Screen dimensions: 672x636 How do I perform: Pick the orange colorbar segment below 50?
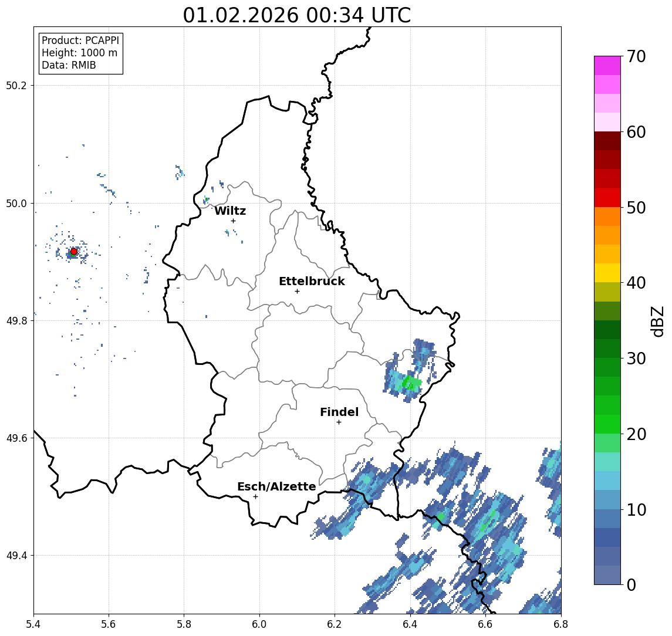click(607, 216)
